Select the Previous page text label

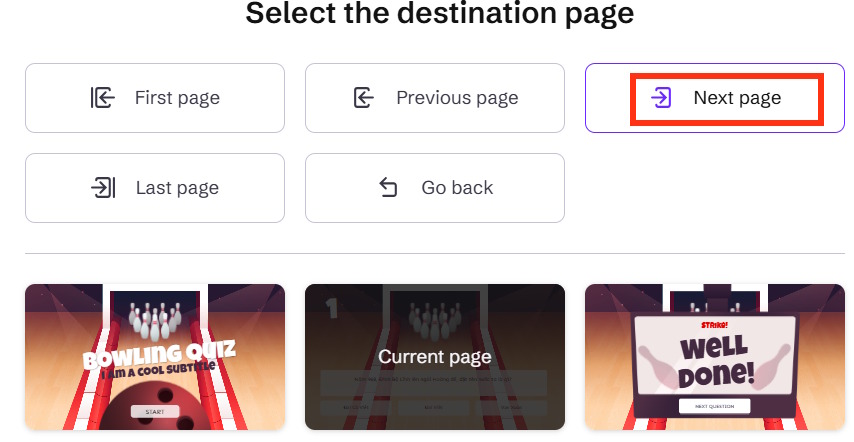pyautogui.click(x=457, y=98)
